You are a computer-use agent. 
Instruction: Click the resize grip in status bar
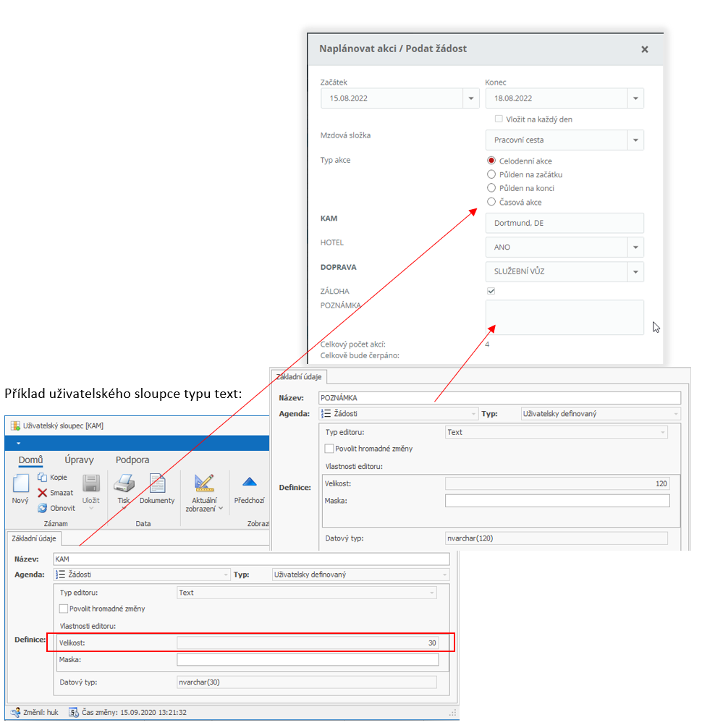click(x=453, y=713)
